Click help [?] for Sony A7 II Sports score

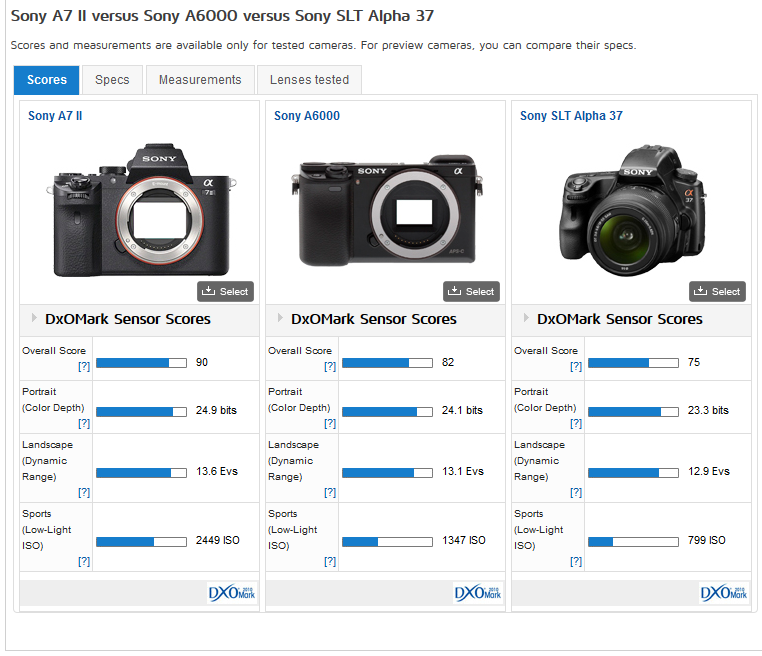[x=84, y=561]
